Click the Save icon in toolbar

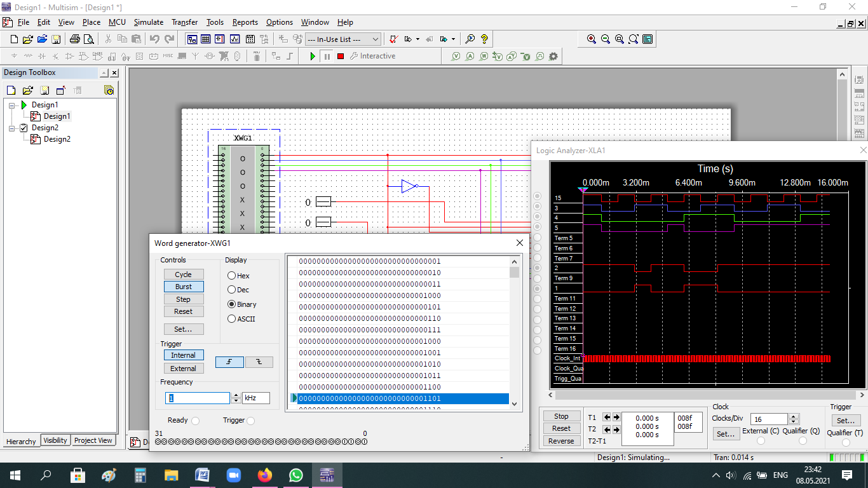point(56,39)
